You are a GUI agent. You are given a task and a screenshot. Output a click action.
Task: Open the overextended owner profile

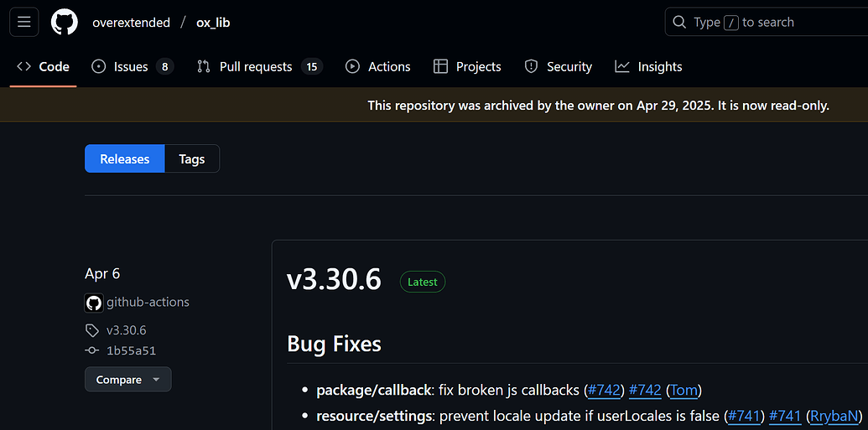(131, 23)
